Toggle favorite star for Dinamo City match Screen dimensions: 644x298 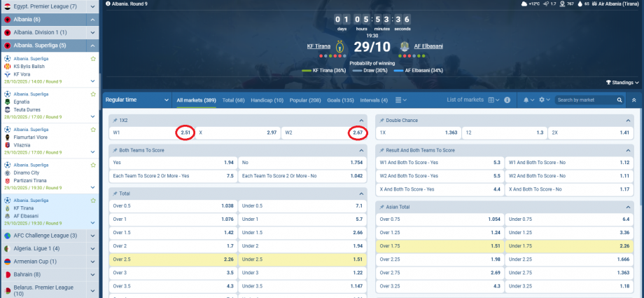click(93, 163)
